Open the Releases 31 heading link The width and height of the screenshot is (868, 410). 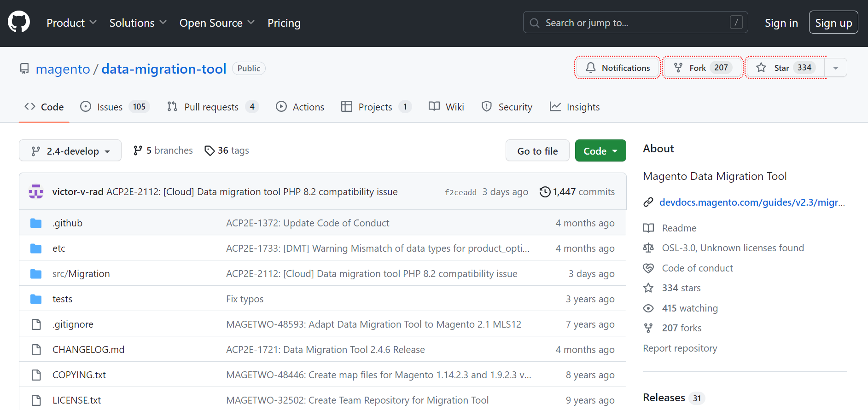click(x=673, y=398)
